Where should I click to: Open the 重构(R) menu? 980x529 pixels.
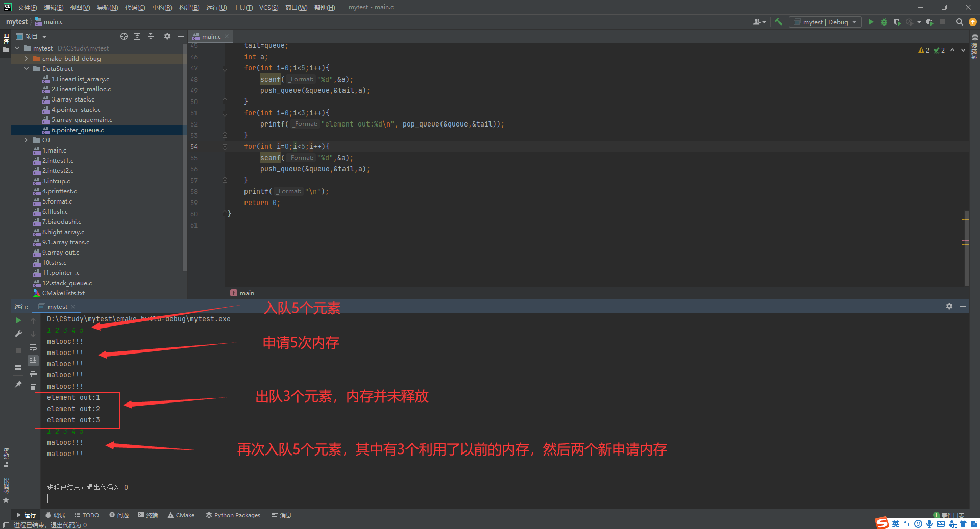(162, 7)
